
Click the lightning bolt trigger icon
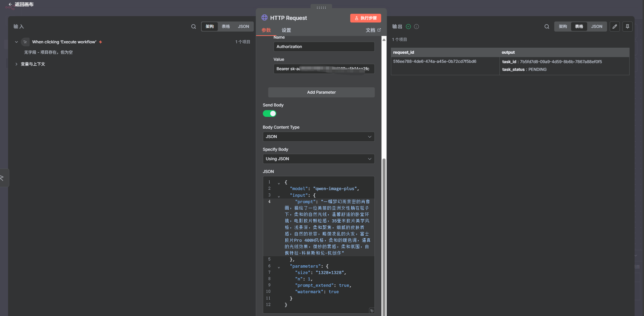click(x=100, y=42)
